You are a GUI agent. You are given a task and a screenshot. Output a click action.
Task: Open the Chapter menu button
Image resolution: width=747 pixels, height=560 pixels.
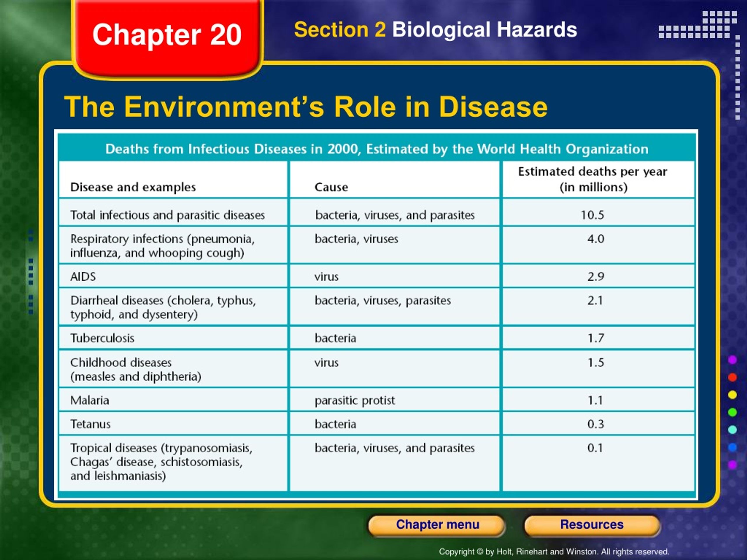coord(437,525)
